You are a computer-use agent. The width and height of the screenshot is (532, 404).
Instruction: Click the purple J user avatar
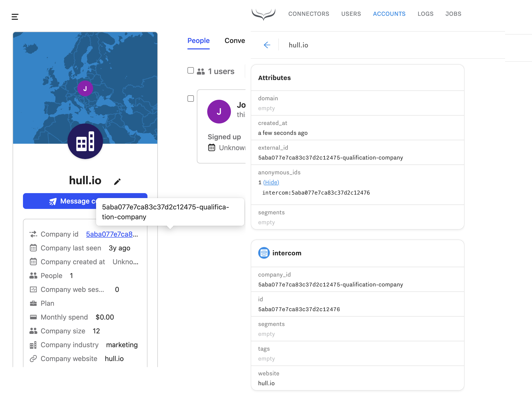[x=219, y=112]
